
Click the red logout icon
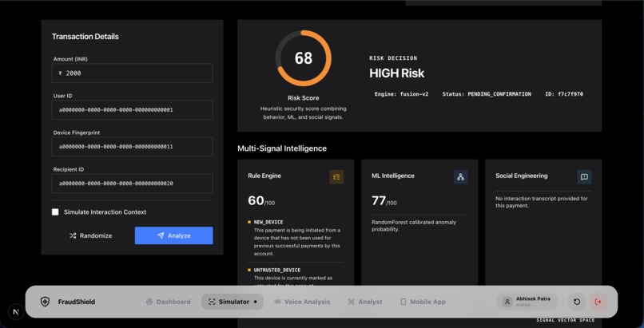pos(598,302)
